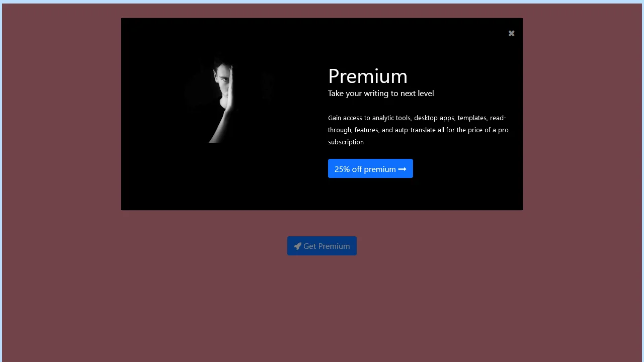Click the blue discount call-to-action
The height and width of the screenshot is (362, 644).
tap(370, 168)
